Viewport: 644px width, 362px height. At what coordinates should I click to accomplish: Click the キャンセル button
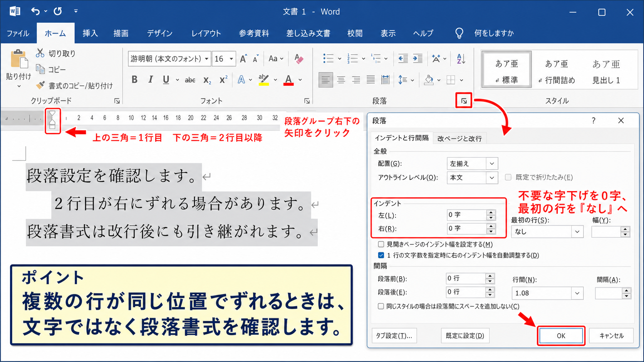point(612,335)
